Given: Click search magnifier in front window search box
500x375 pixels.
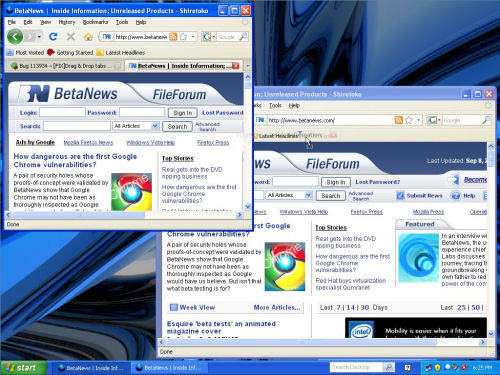Looking at the screenshot, I should point(243,36).
